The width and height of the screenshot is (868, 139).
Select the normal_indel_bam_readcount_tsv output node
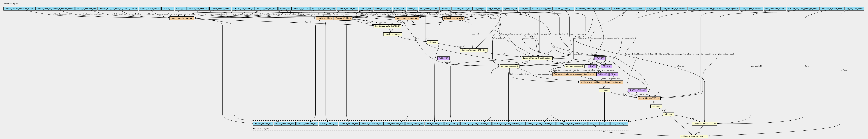pos(508,124)
